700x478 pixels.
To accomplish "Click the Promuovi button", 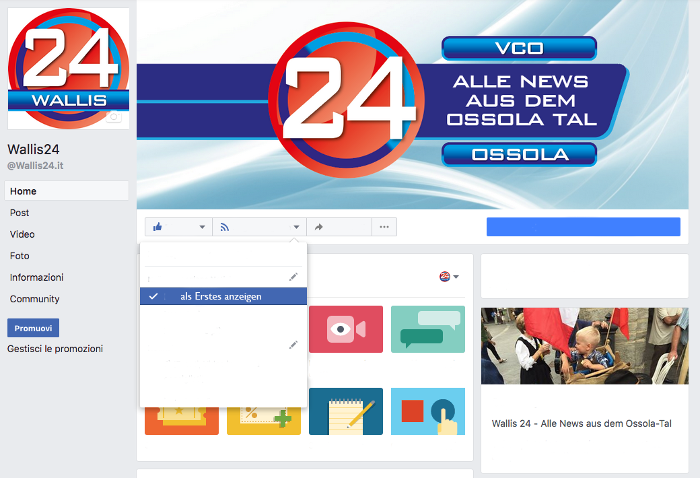I will pos(33,328).
